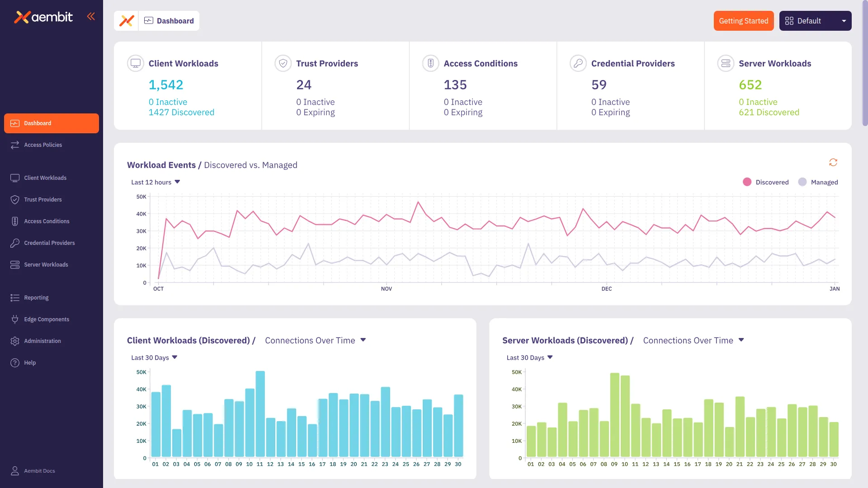Open the Aembit Docs link
Screen dimensions: 868x488
(x=39, y=471)
